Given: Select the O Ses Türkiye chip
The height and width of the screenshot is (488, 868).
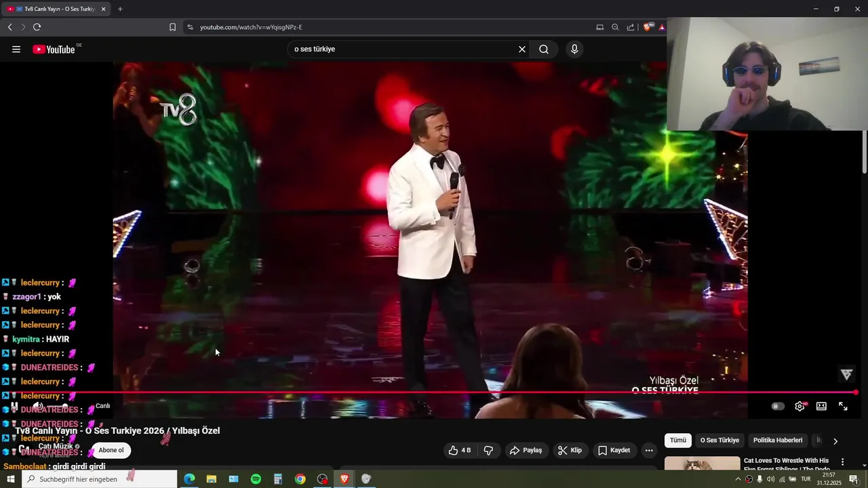Looking at the screenshot, I should [x=719, y=440].
